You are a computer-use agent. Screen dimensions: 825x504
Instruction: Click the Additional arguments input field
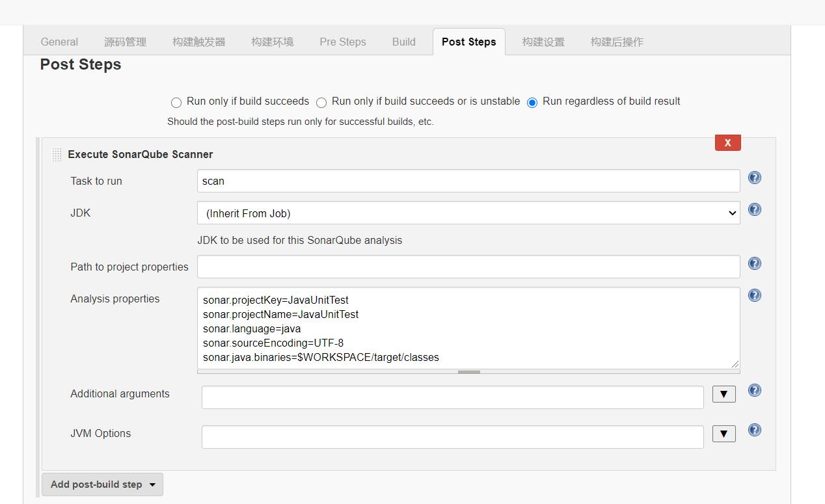(x=452, y=397)
